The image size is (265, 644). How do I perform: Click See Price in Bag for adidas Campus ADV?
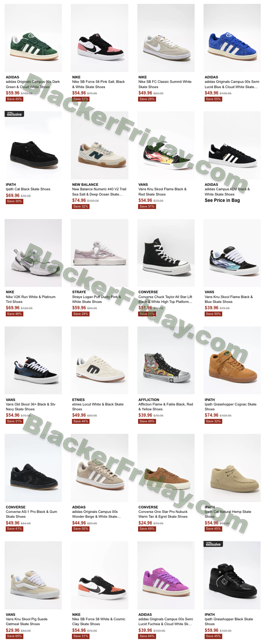pos(222,200)
